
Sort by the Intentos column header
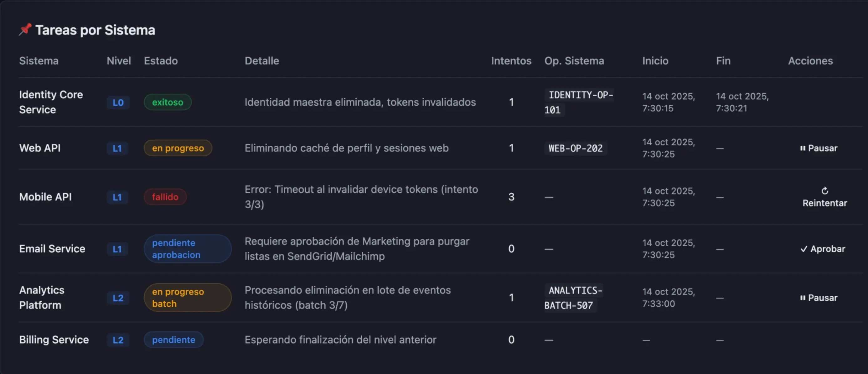511,61
